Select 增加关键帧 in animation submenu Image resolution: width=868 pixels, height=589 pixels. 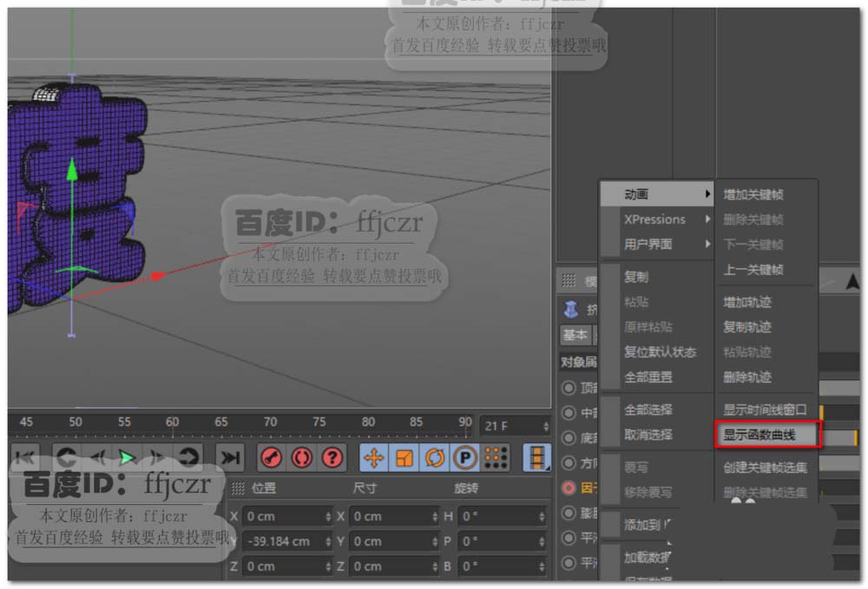[766, 194]
